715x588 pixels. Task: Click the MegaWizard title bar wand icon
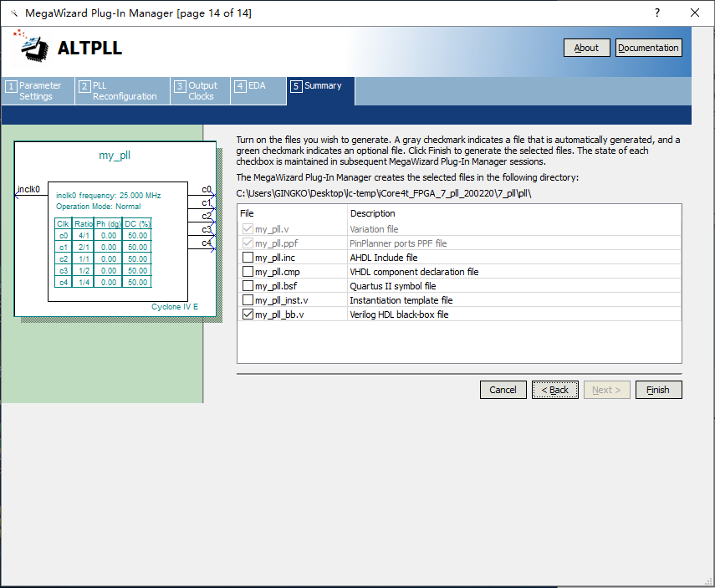14,13
